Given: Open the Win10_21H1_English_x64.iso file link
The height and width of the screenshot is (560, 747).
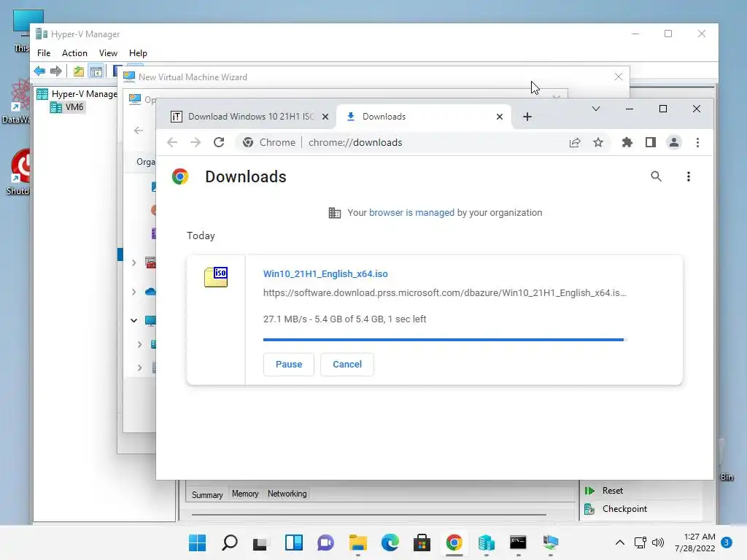Looking at the screenshot, I should [x=325, y=274].
